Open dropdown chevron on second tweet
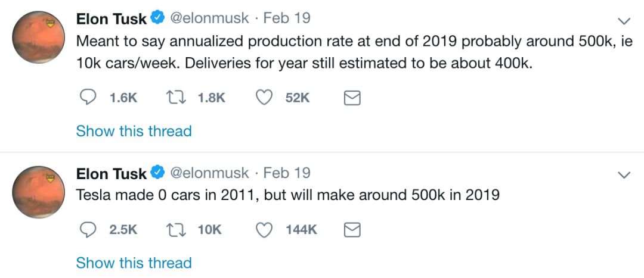644x278 pixels. [x=624, y=176]
